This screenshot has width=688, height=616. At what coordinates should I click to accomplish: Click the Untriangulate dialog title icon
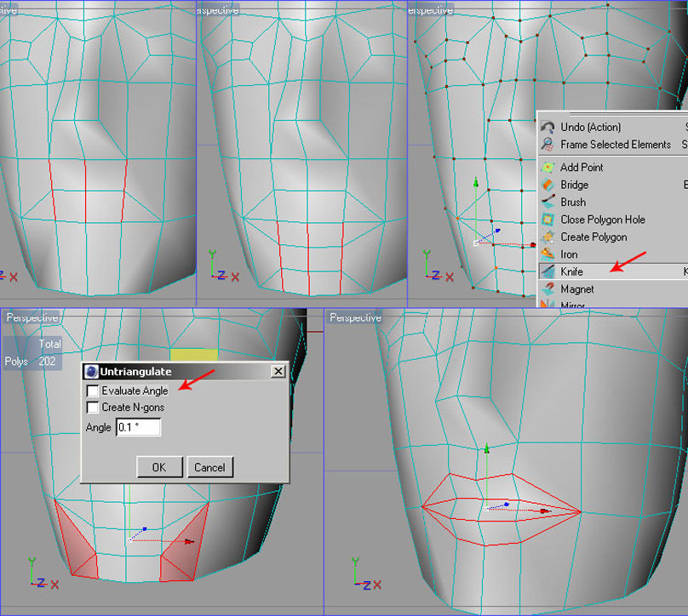click(x=91, y=372)
